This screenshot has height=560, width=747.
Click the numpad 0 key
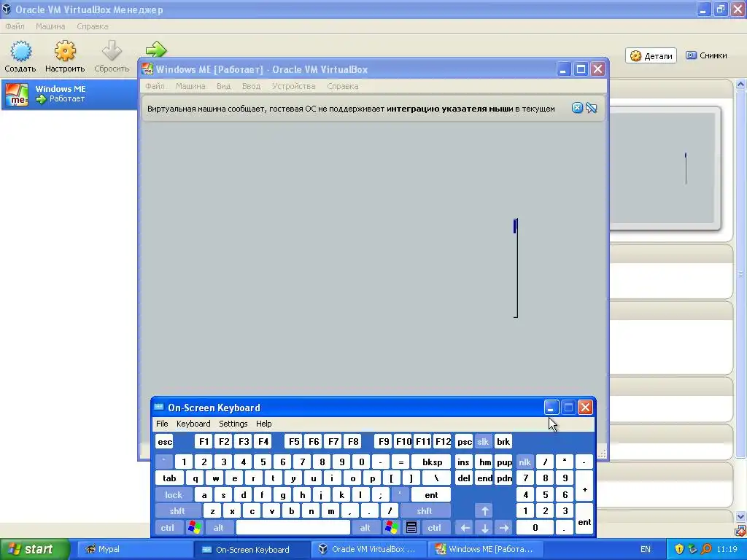[x=535, y=528]
